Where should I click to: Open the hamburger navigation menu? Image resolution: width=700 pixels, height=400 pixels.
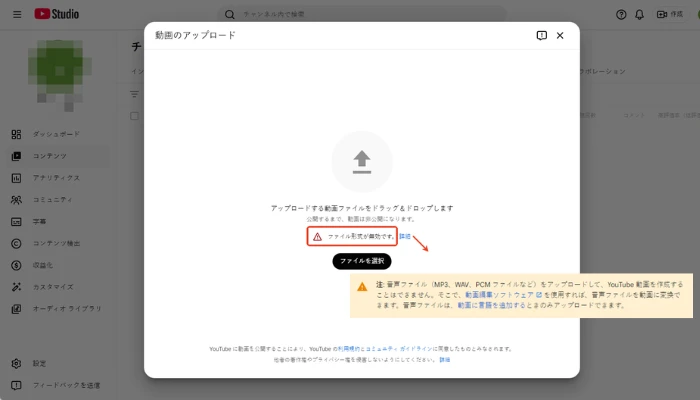(17, 14)
